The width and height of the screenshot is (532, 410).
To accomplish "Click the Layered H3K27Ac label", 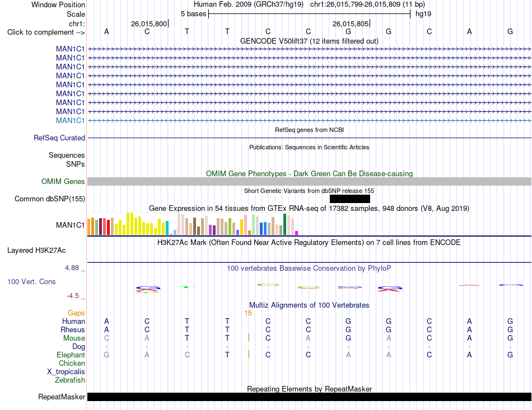I will [x=36, y=251].
